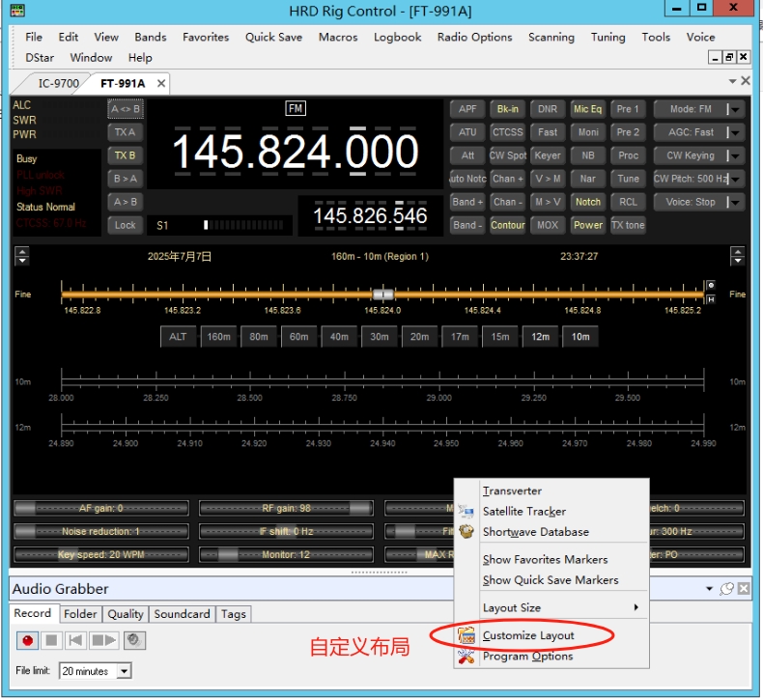The image size is (763, 700).
Task: Close the Audio Grabber panel
Action: pyautogui.click(x=744, y=589)
